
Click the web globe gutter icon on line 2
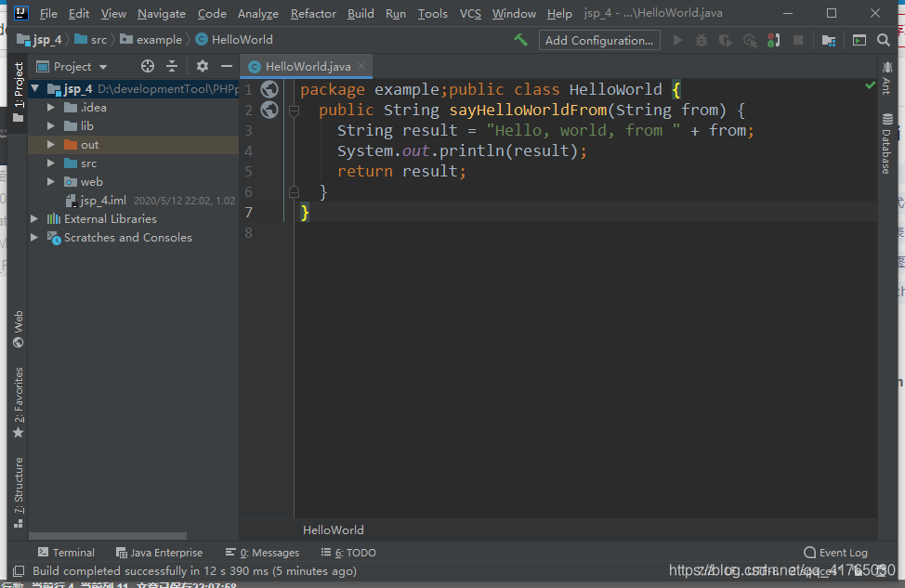coord(269,110)
